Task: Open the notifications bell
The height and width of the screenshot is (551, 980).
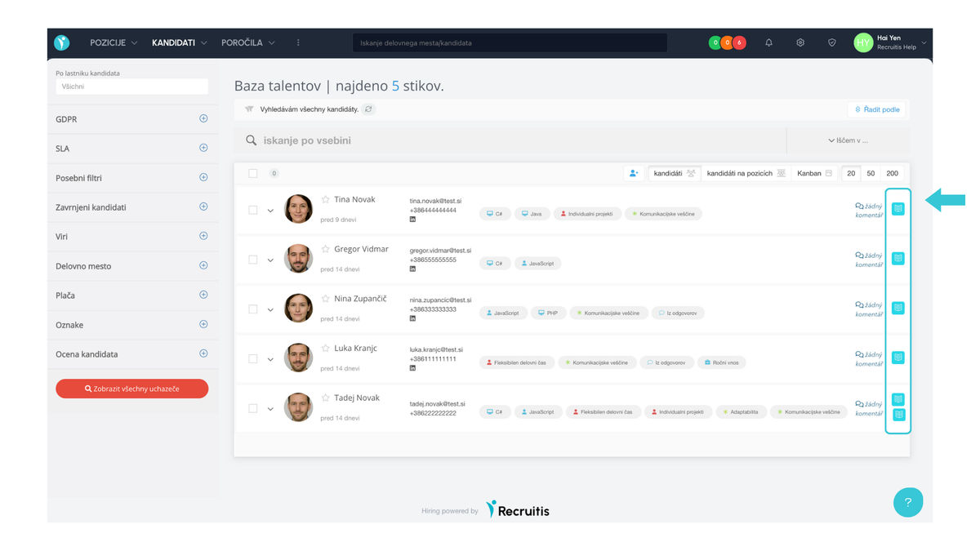Action: (768, 42)
